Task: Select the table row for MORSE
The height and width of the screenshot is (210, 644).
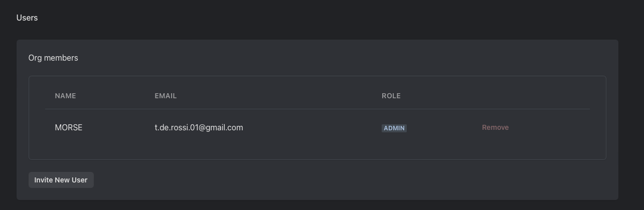Action: tap(317, 127)
